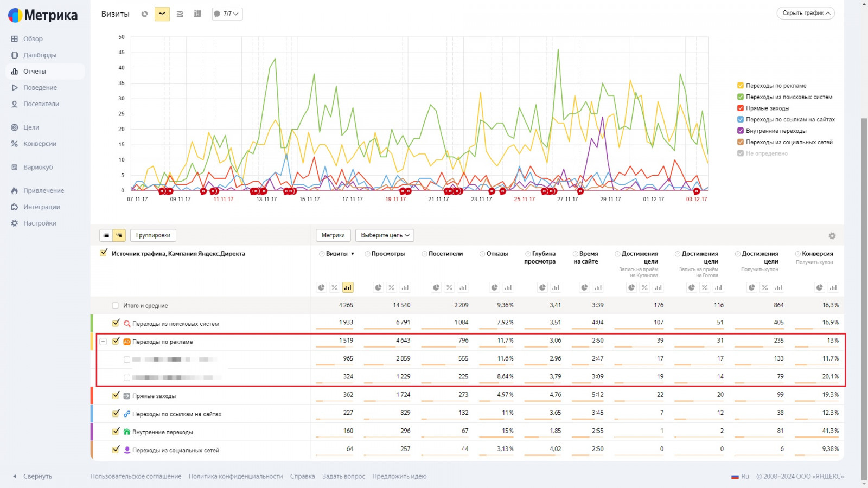Go to Дашборды sidebar section

40,55
